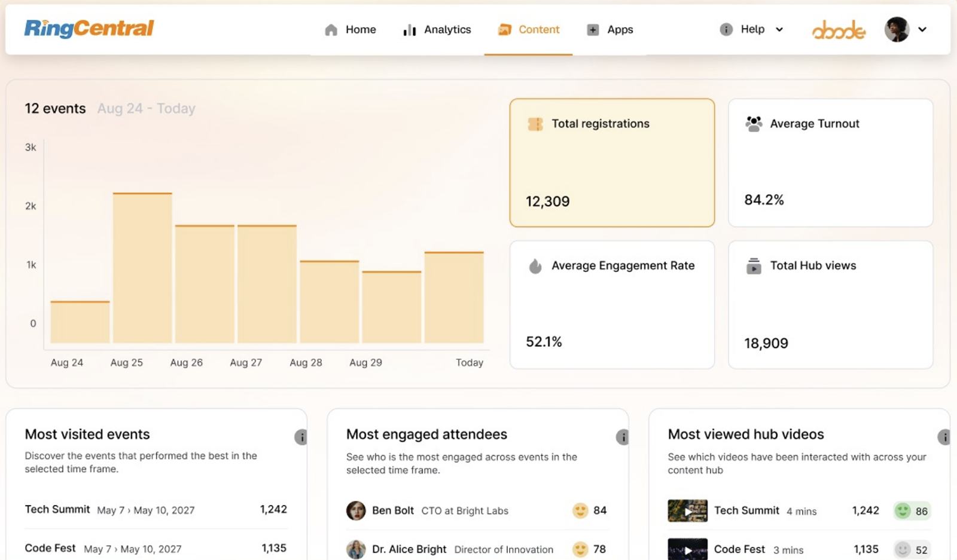
Task: Click the green 86 score badge
Action: click(912, 511)
